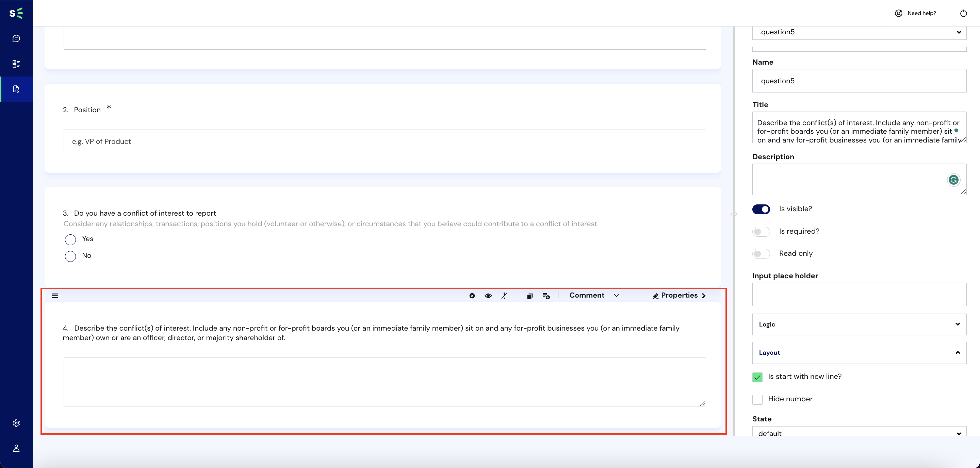
Task: Delete question 4 with the X icon
Action: 472,296
